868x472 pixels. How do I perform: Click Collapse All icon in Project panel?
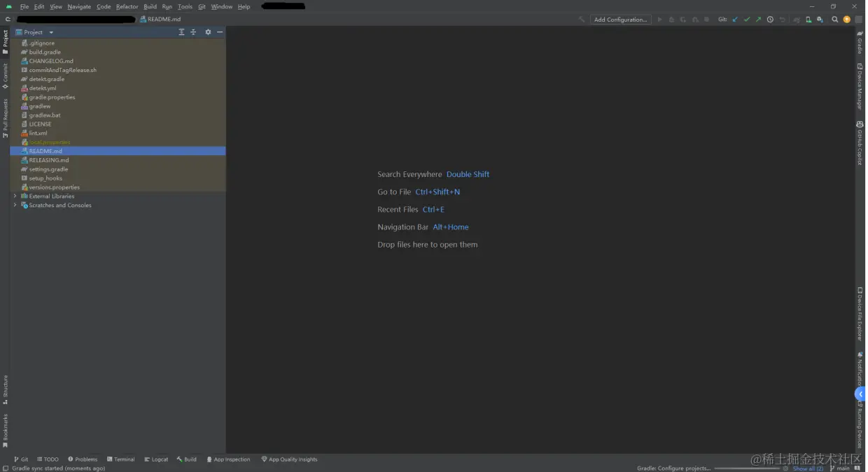coord(193,32)
